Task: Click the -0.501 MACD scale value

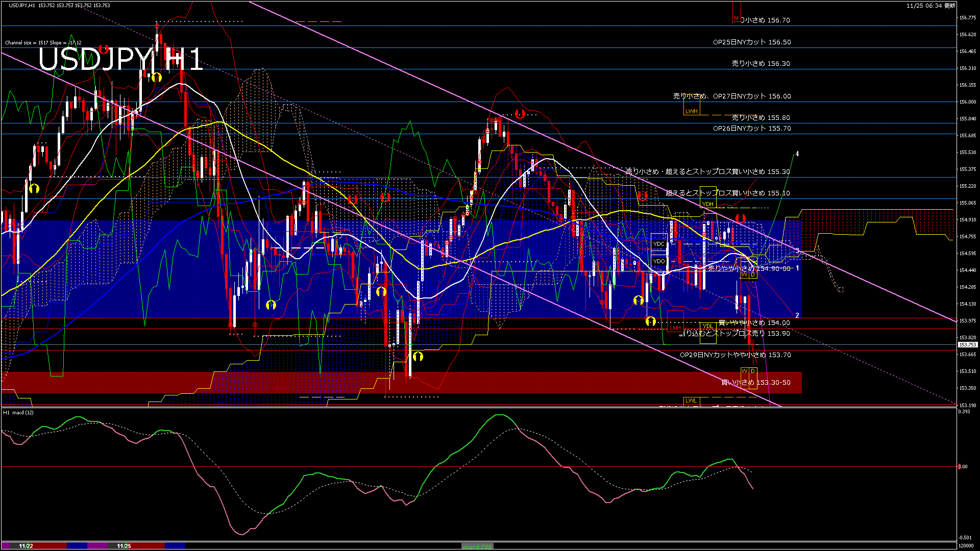Action: click(965, 537)
